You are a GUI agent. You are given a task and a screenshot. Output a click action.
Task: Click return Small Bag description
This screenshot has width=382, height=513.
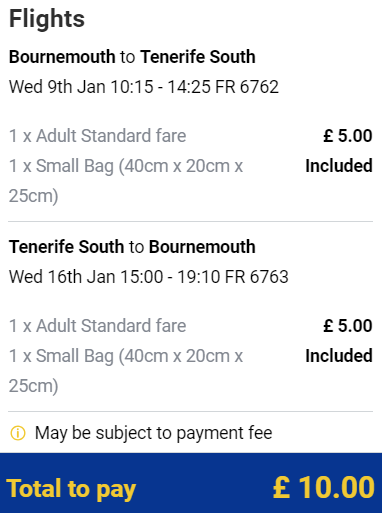(x=126, y=371)
